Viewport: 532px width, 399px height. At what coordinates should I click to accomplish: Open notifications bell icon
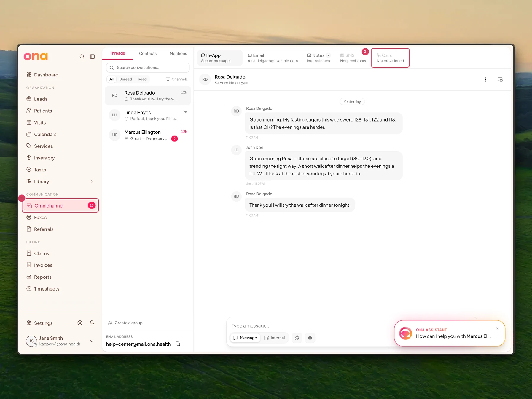92,323
